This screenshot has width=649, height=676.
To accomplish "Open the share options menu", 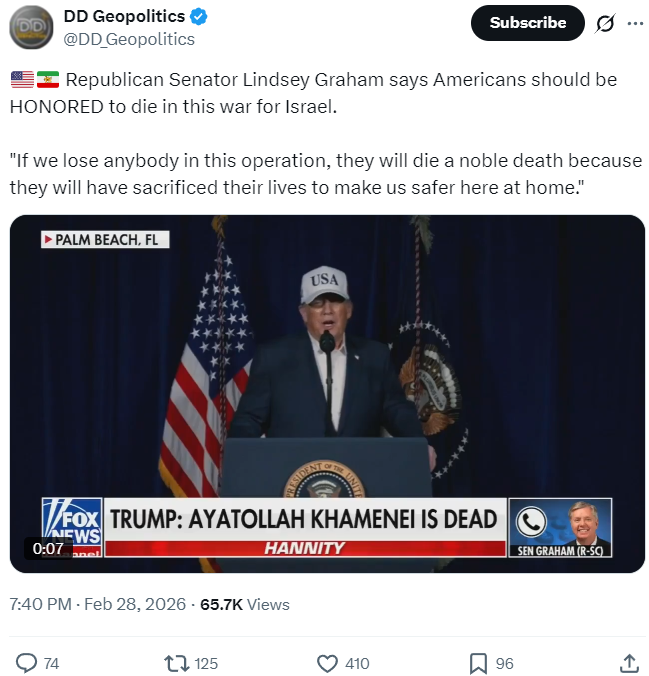I will (629, 663).
